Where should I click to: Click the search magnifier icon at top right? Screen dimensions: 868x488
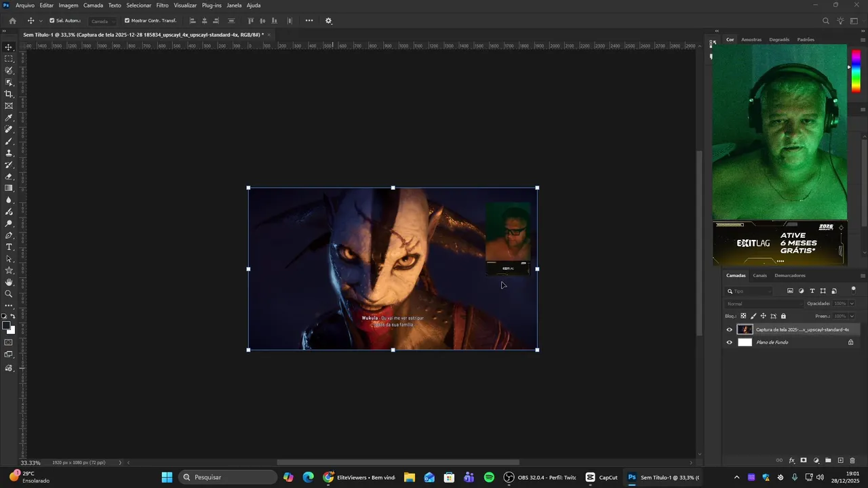click(826, 21)
